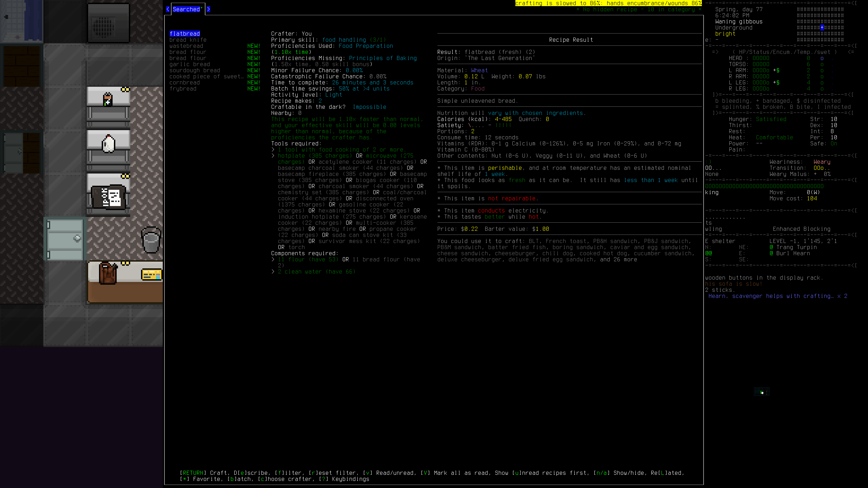Click the [f]ilter option

pyautogui.click(x=288, y=473)
